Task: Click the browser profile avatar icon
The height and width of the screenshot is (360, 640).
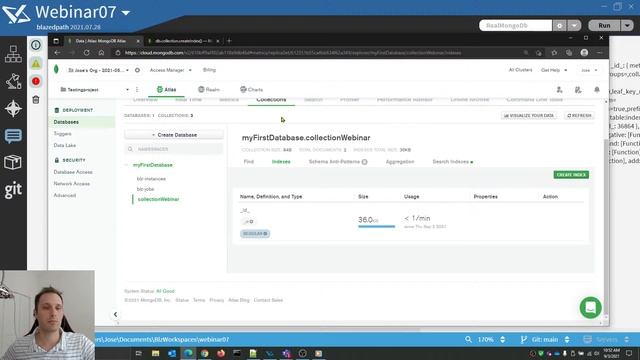Action: pyautogui.click(x=584, y=53)
